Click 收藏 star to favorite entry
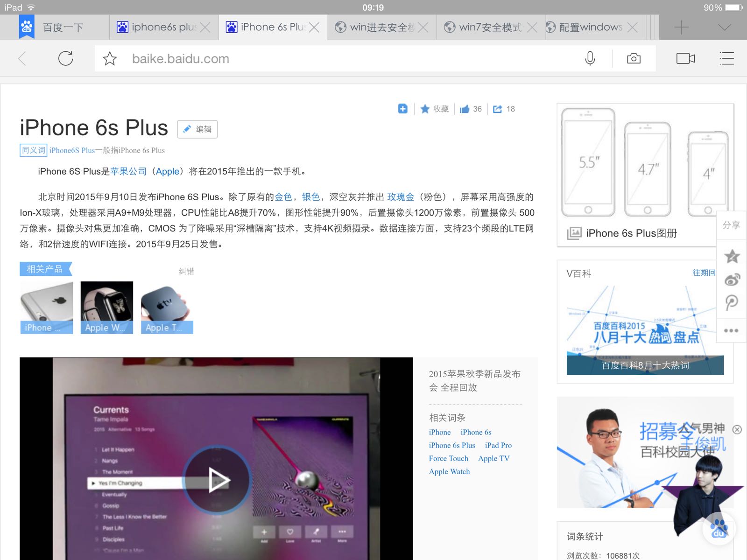Viewport: 747px width, 560px height. click(434, 109)
